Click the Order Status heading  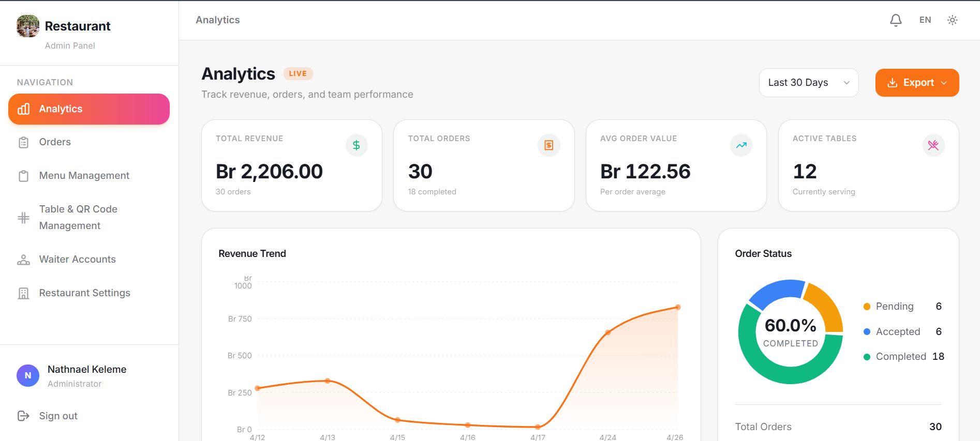(763, 254)
